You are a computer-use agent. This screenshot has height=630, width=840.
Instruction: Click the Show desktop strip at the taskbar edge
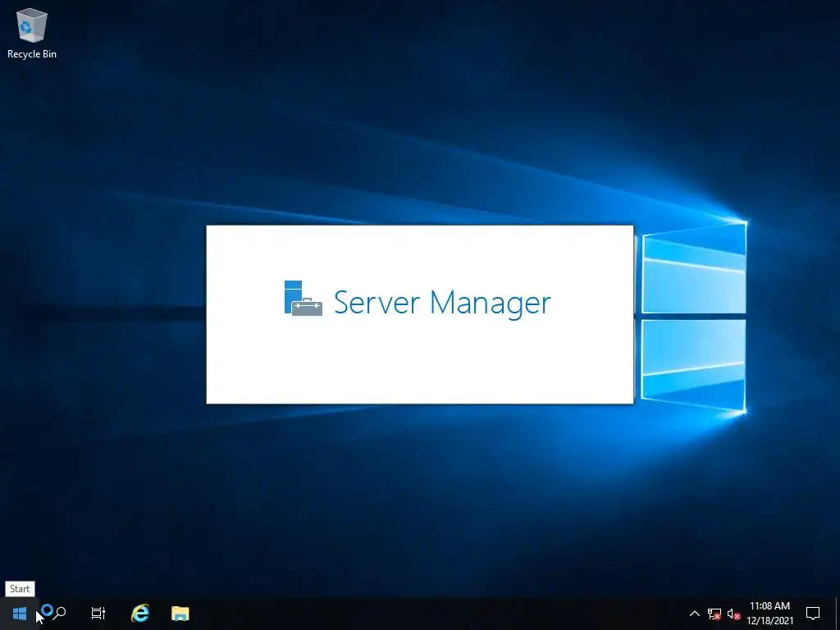click(x=838, y=614)
